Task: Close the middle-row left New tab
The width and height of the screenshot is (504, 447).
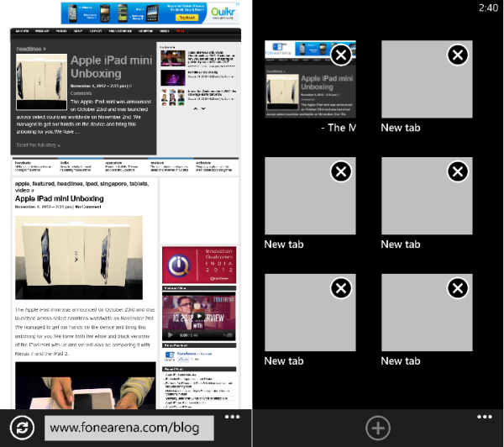Action: tap(341, 171)
